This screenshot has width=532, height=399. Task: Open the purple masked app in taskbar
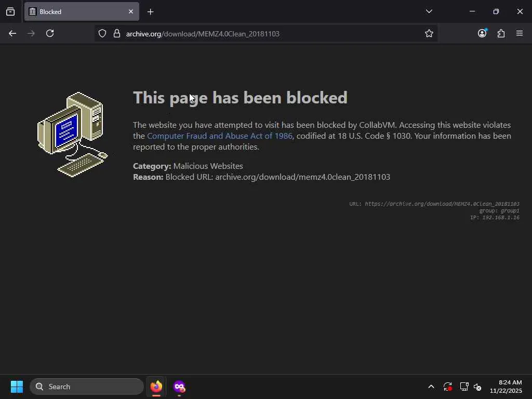point(179,387)
